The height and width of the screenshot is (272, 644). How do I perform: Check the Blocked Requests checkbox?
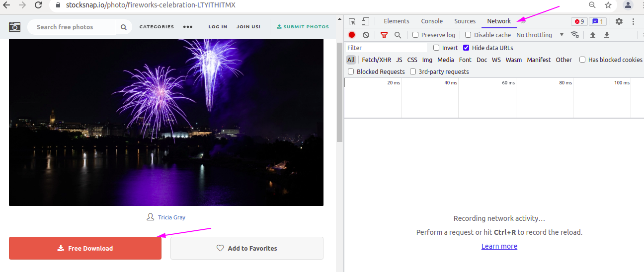click(x=351, y=71)
